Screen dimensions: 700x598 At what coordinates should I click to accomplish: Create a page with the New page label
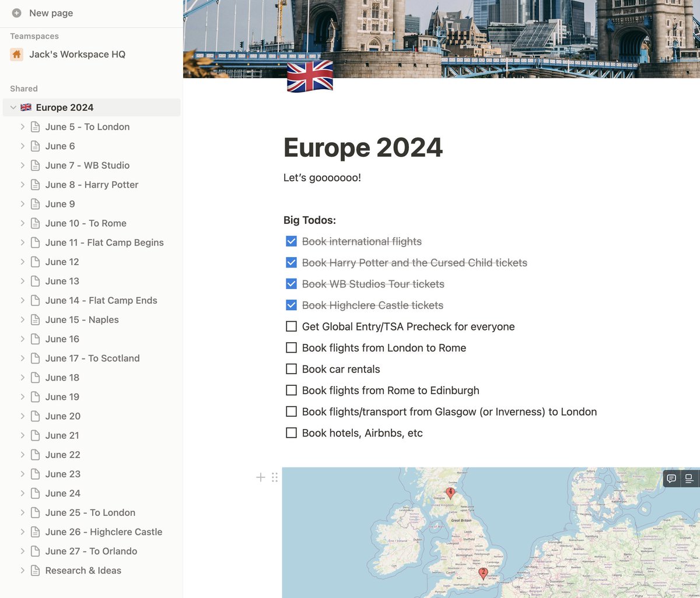pos(51,13)
